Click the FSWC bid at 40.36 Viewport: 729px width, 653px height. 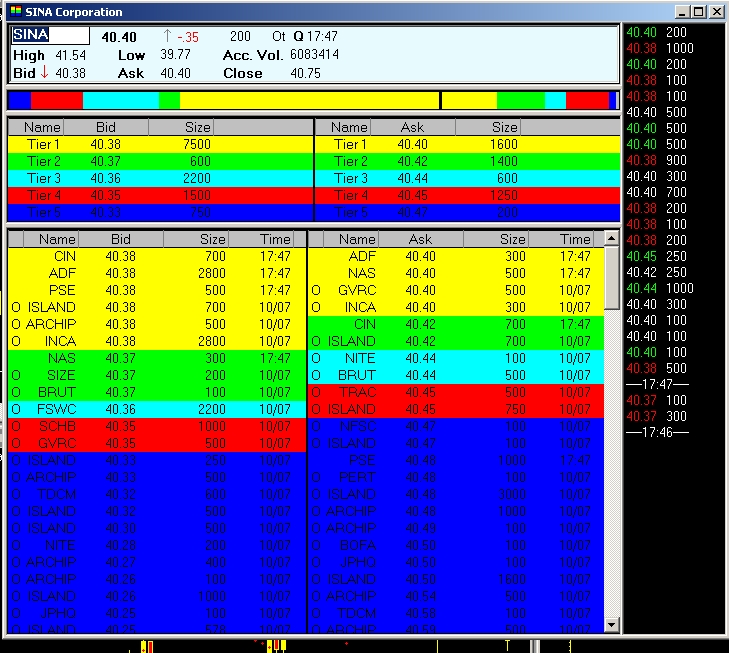pyautogui.click(x=157, y=409)
